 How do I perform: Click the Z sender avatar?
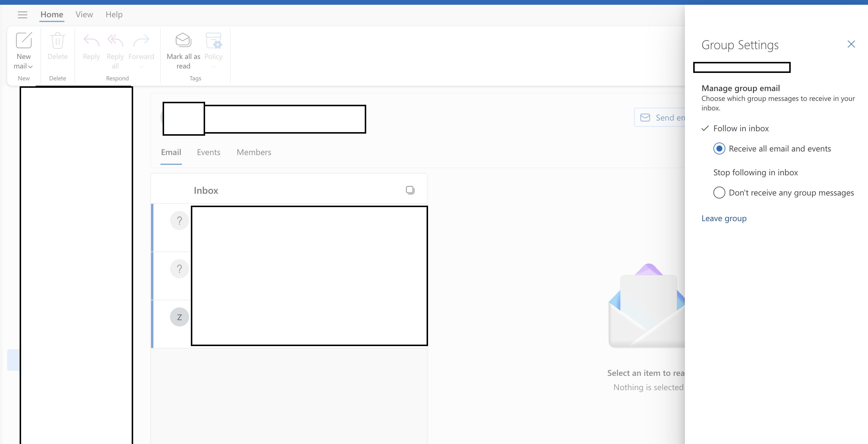(180, 317)
